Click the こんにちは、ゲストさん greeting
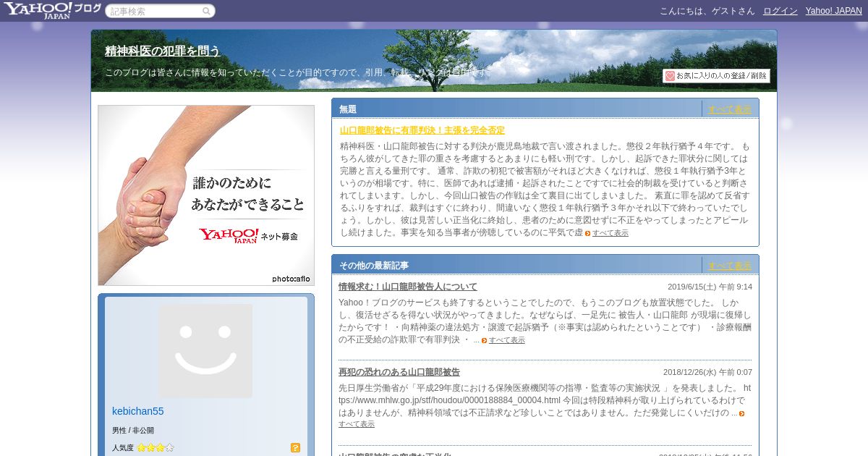 (x=707, y=11)
